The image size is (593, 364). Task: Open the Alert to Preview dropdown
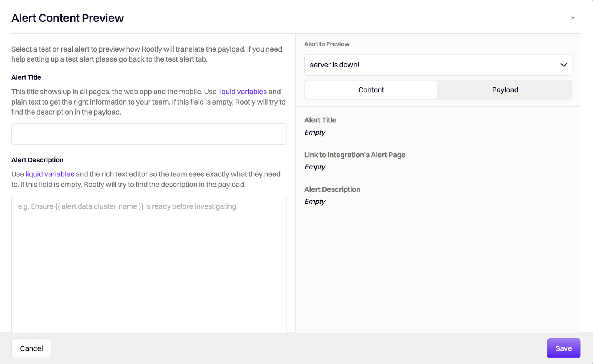[x=438, y=65]
